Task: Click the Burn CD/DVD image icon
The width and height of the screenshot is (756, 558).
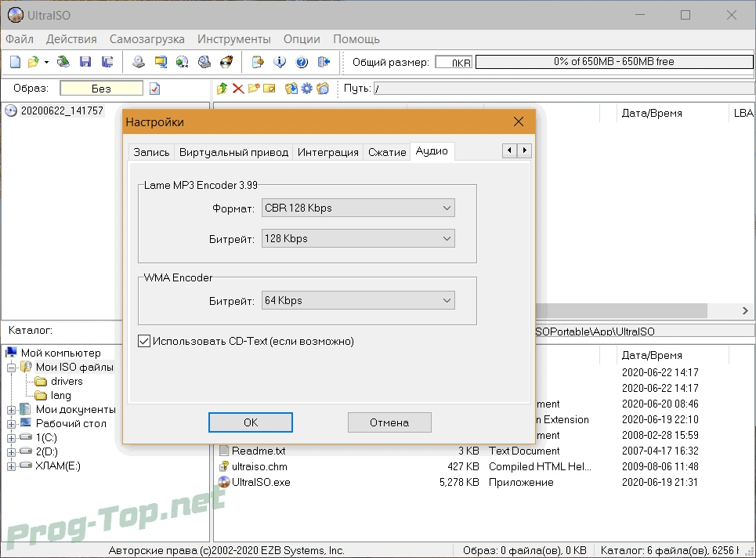Action: tap(226, 62)
